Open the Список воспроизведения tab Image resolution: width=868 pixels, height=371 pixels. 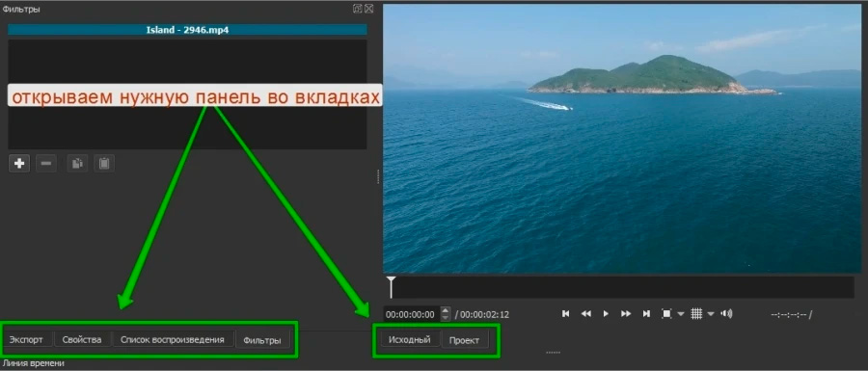click(173, 339)
